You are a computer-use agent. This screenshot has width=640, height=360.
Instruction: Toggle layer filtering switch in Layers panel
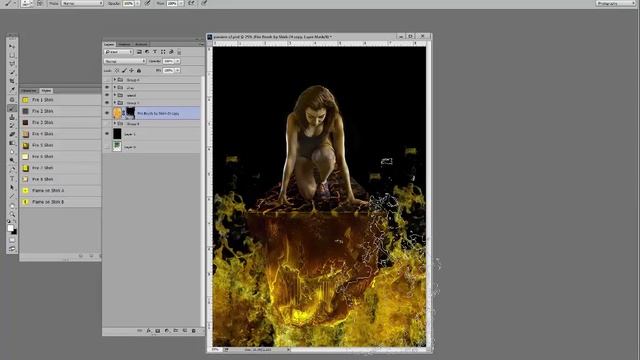(179, 52)
